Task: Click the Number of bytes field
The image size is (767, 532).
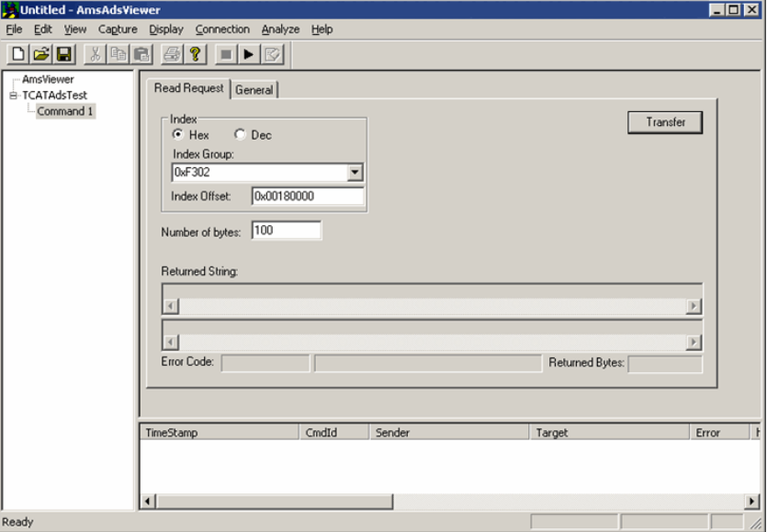Action: pyautogui.click(x=287, y=230)
